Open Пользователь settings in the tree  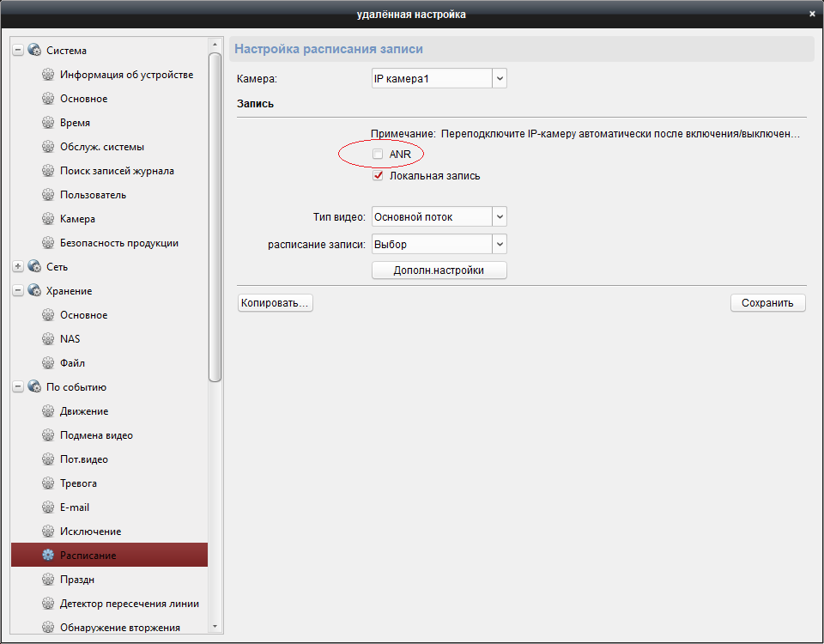(x=93, y=195)
